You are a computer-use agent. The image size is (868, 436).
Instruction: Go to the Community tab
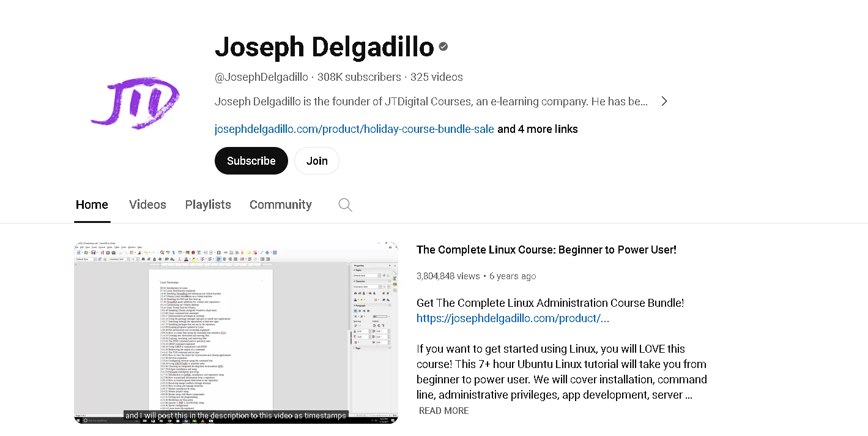point(280,205)
